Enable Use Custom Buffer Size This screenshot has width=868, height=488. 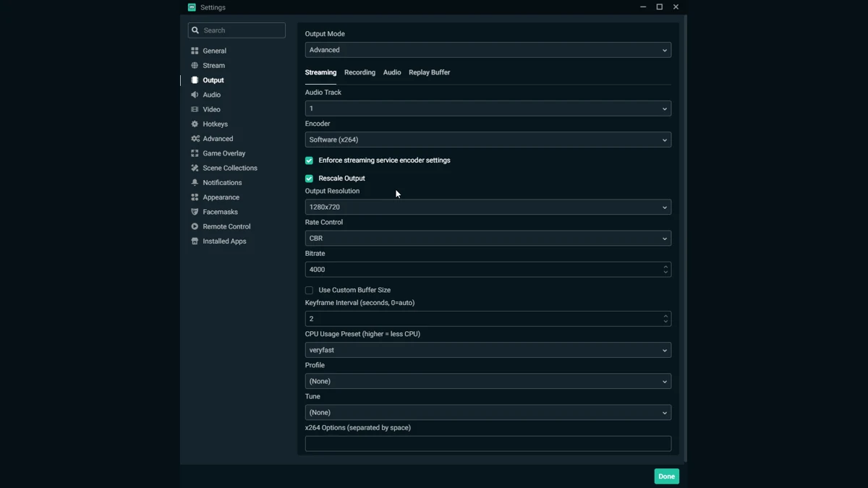click(309, 290)
